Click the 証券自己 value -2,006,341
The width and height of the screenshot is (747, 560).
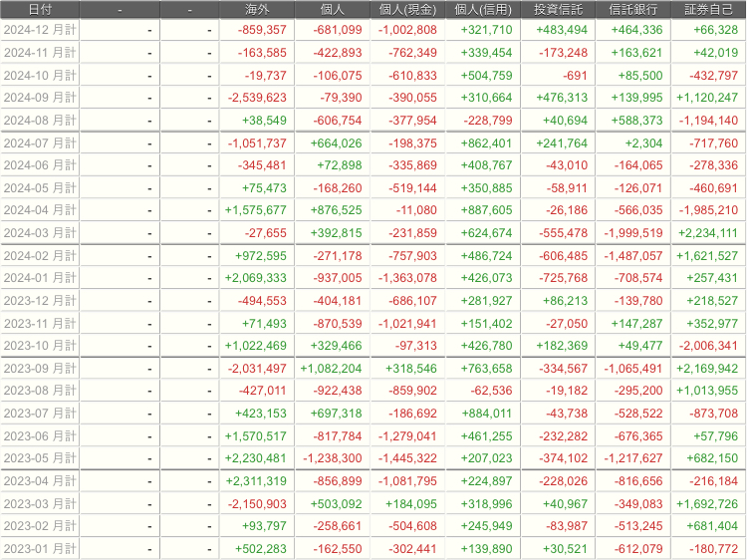(708, 345)
